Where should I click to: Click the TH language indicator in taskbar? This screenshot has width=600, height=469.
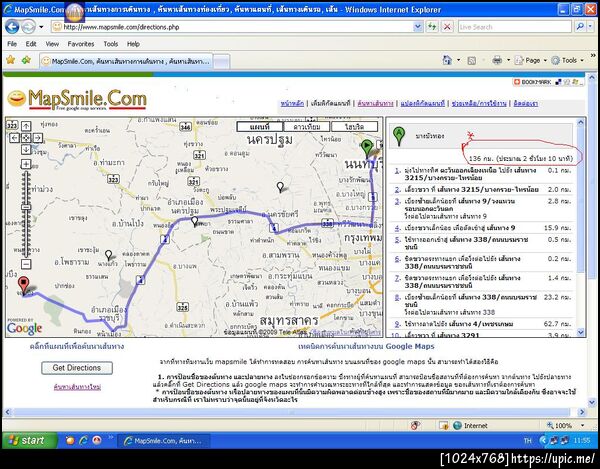[x=528, y=441]
